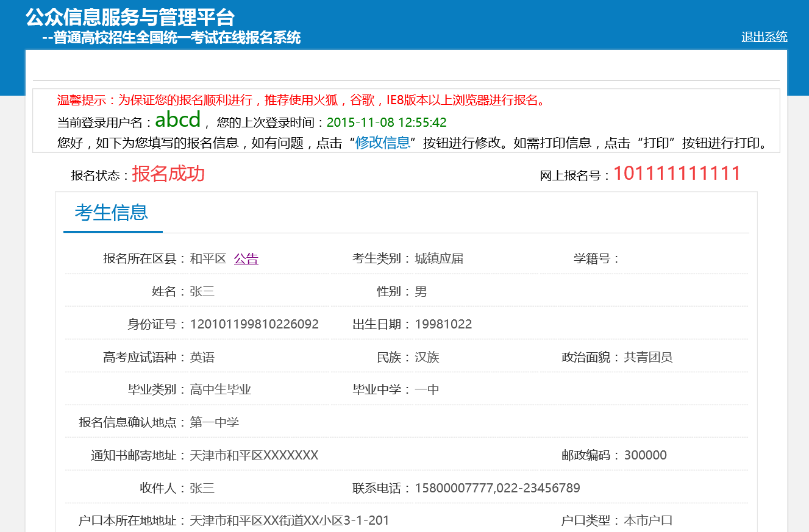Click the 共青团员 political status value

click(x=648, y=357)
